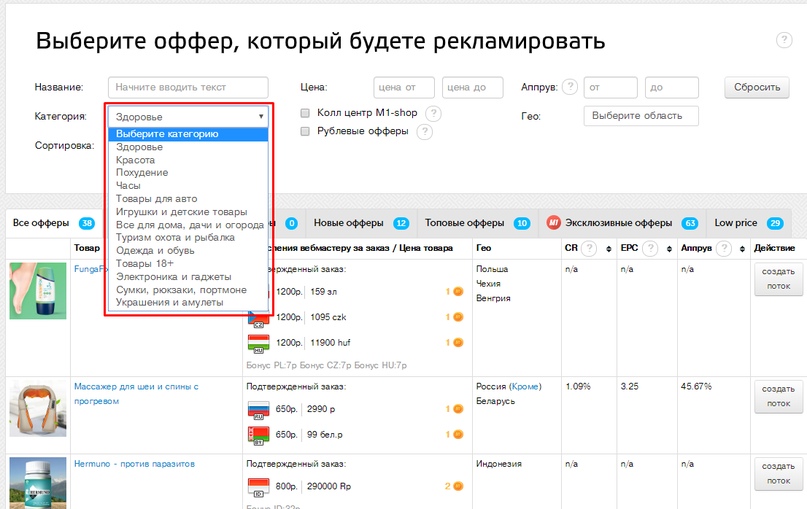This screenshot has height=509, width=807.
Task: Create flow for Hermuno offer
Action: (778, 474)
